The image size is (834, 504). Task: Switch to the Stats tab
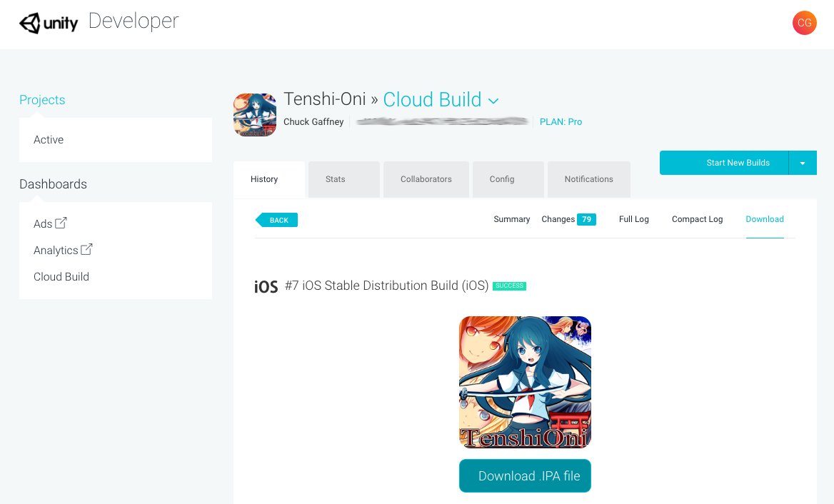[x=344, y=180]
